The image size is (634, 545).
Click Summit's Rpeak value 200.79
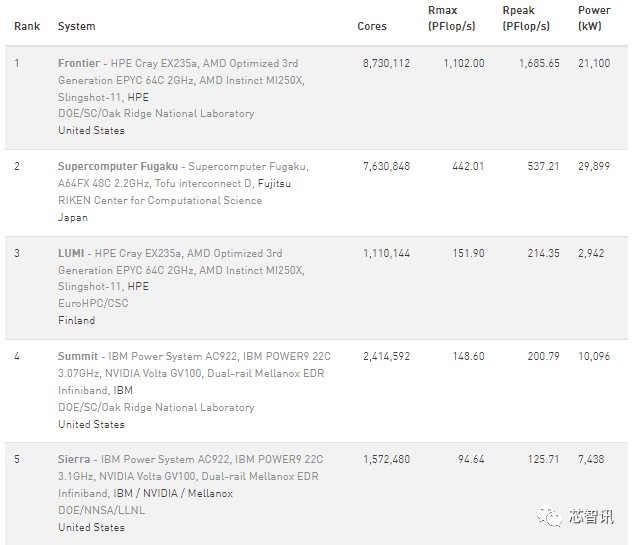pyautogui.click(x=540, y=356)
